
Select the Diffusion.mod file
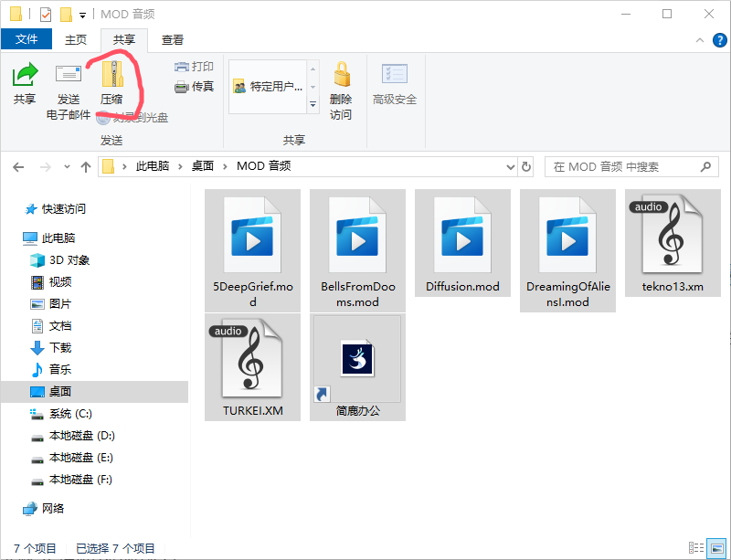[x=463, y=243]
